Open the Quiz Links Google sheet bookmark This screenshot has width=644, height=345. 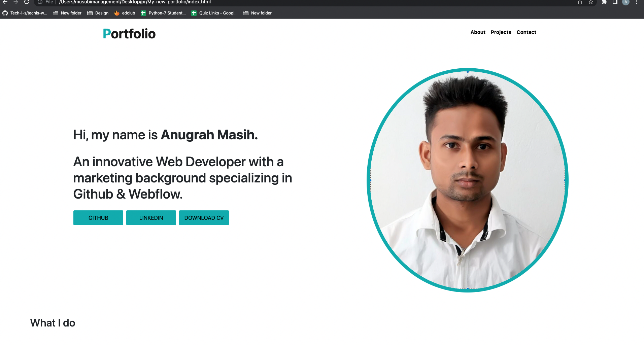[x=214, y=13]
